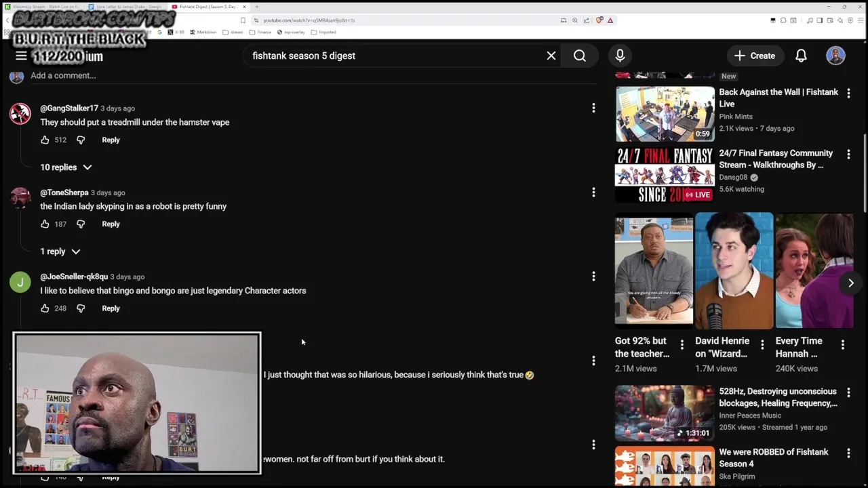
Task: Show next Shorts with right arrow
Action: pyautogui.click(x=851, y=283)
